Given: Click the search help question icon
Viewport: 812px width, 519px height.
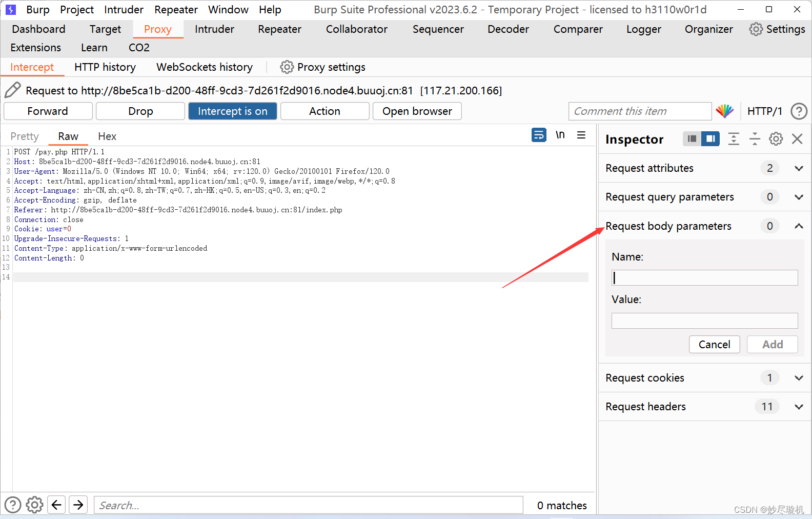Looking at the screenshot, I should [13, 505].
